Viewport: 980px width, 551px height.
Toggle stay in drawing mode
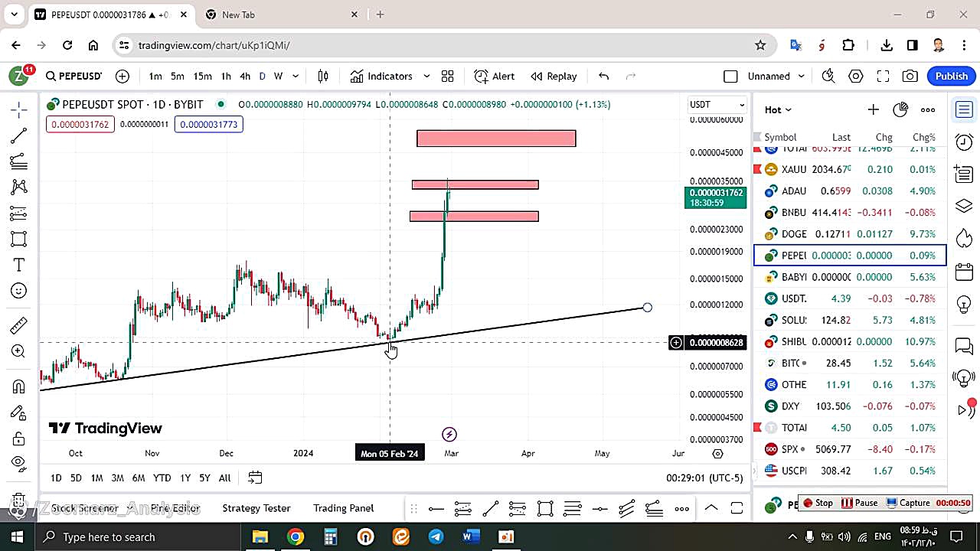pyautogui.click(x=19, y=412)
